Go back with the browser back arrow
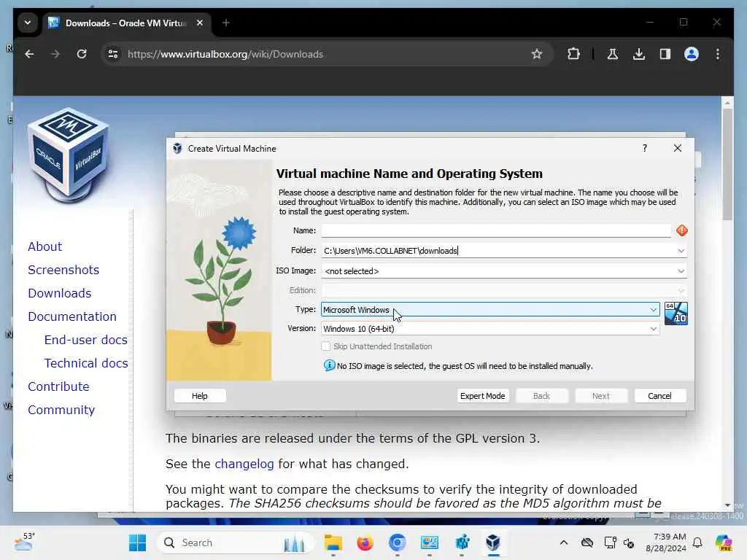The width and height of the screenshot is (747, 560). [29, 54]
